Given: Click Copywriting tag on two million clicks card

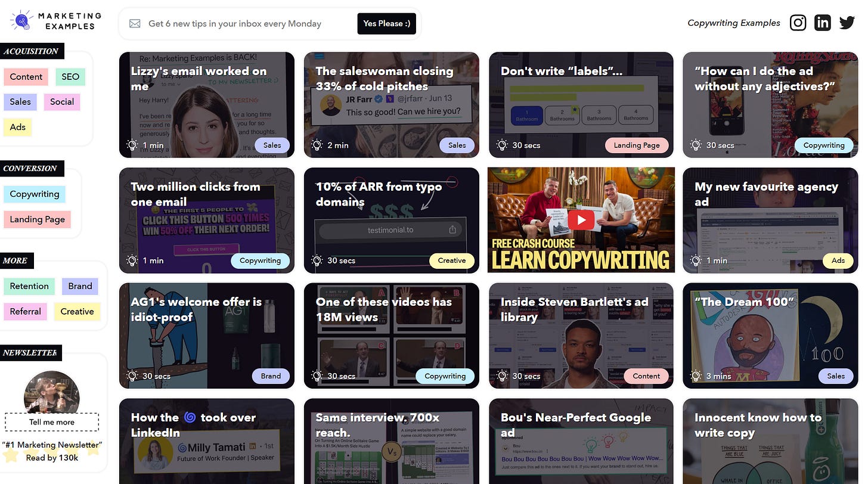Looking at the screenshot, I should [260, 260].
